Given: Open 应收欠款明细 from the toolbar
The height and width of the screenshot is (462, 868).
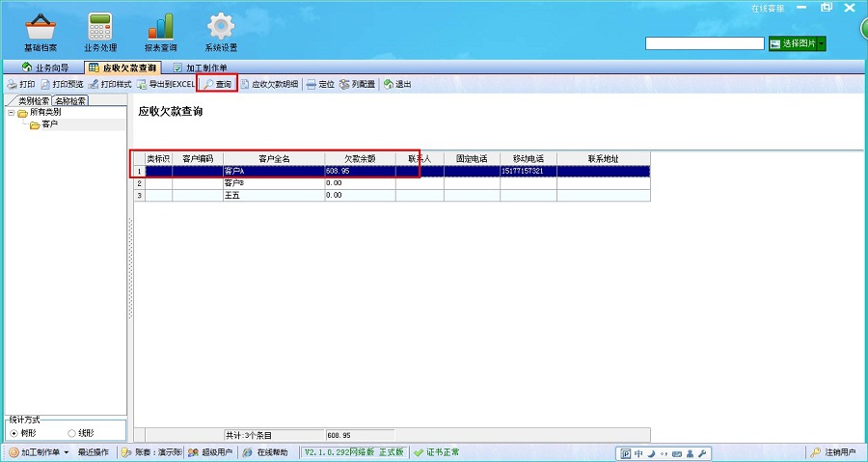Looking at the screenshot, I should coord(269,85).
